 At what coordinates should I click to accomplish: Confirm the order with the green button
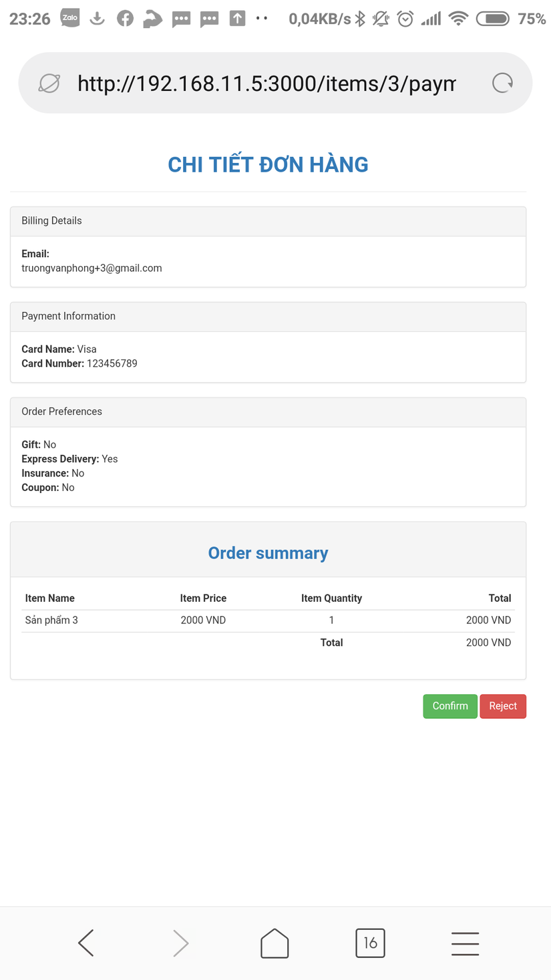(450, 706)
